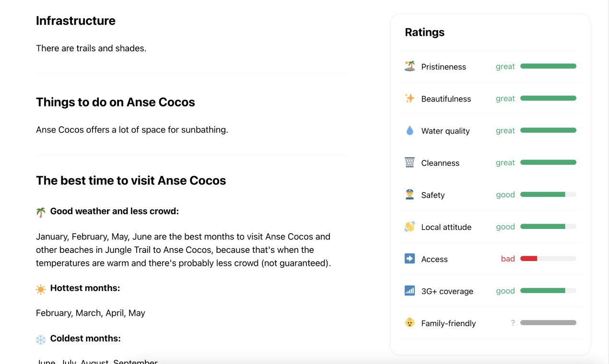The width and height of the screenshot is (609, 364).
Task: Click 'There are trails and shades.' text
Action: (91, 48)
